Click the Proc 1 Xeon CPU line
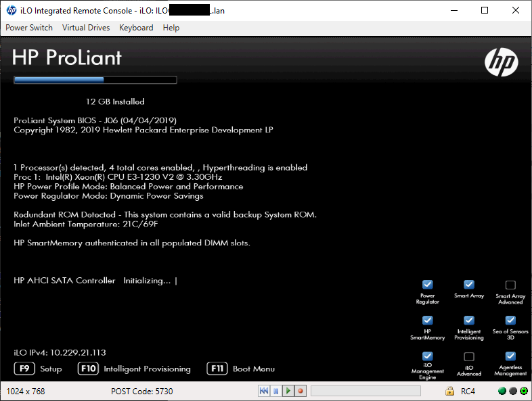This screenshot has width=532, height=401. 118,177
